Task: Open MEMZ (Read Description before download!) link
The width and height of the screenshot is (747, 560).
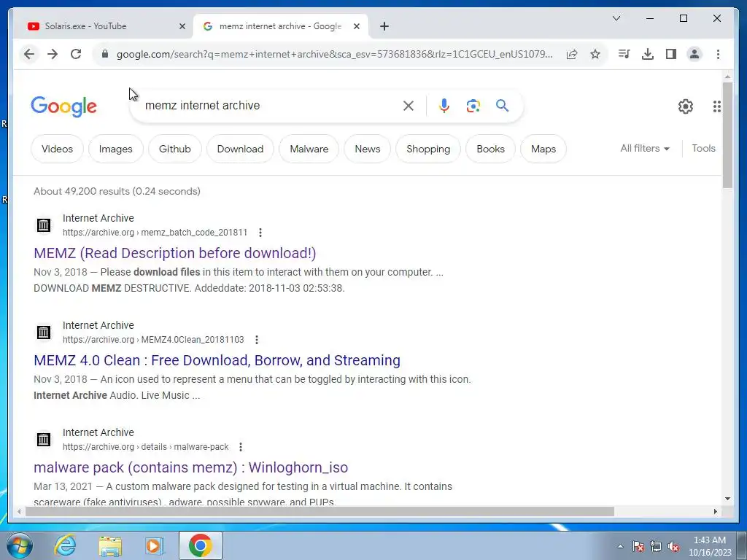Action: (x=175, y=253)
